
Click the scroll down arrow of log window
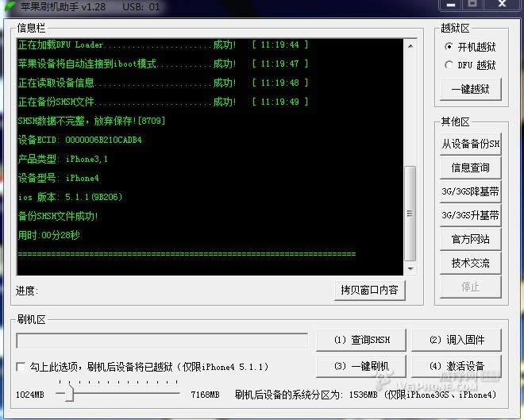(x=410, y=269)
